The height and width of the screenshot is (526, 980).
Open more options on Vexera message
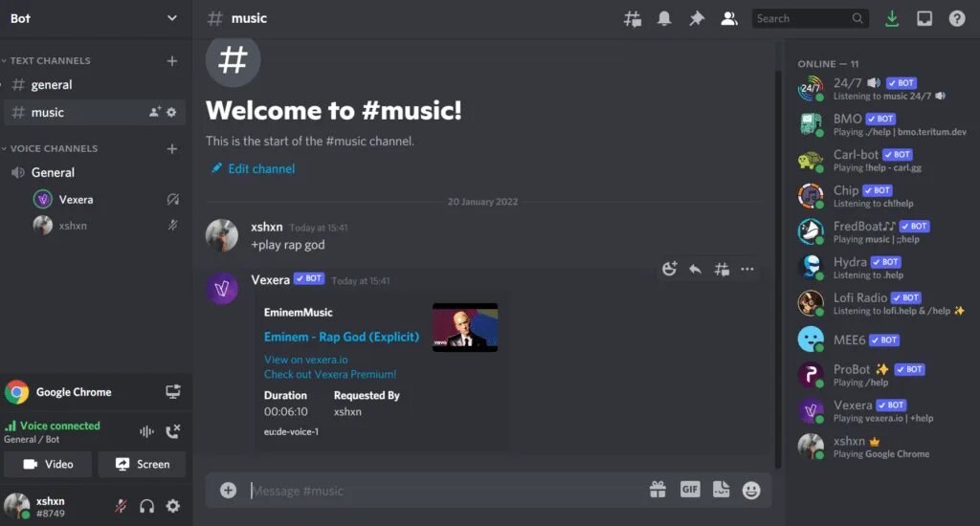pyautogui.click(x=746, y=270)
